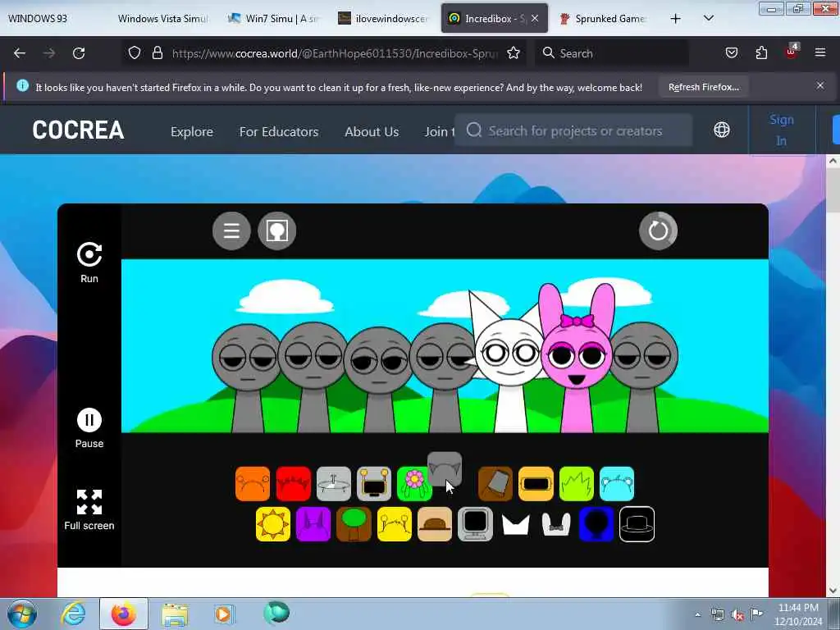
Task: Open the Pocket save icon
Action: (731, 52)
